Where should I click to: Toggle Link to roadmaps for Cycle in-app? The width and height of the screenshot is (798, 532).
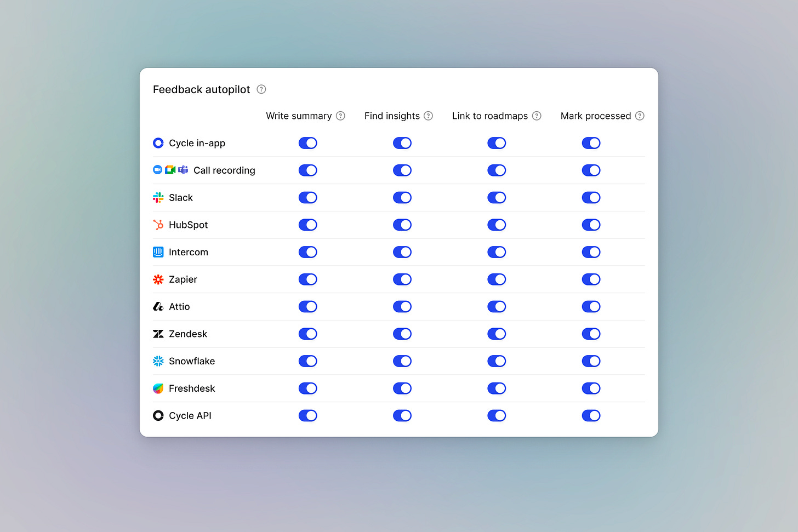[497, 143]
